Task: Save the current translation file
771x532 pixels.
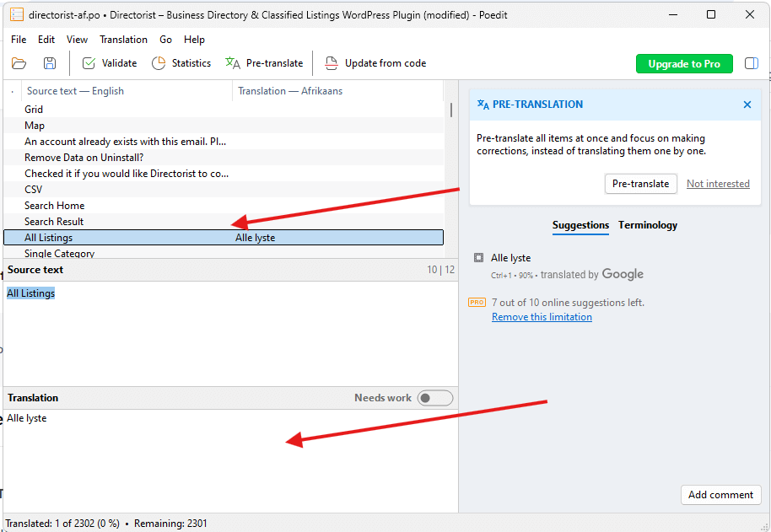Action: coord(49,62)
